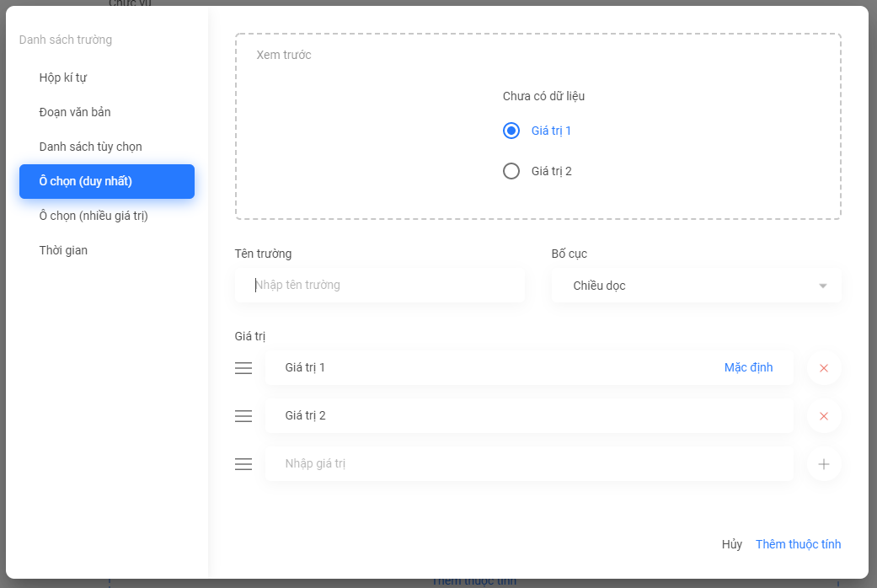Click Chưa có dữ liệu preview title
The width and height of the screenshot is (877, 588).
coord(543,96)
